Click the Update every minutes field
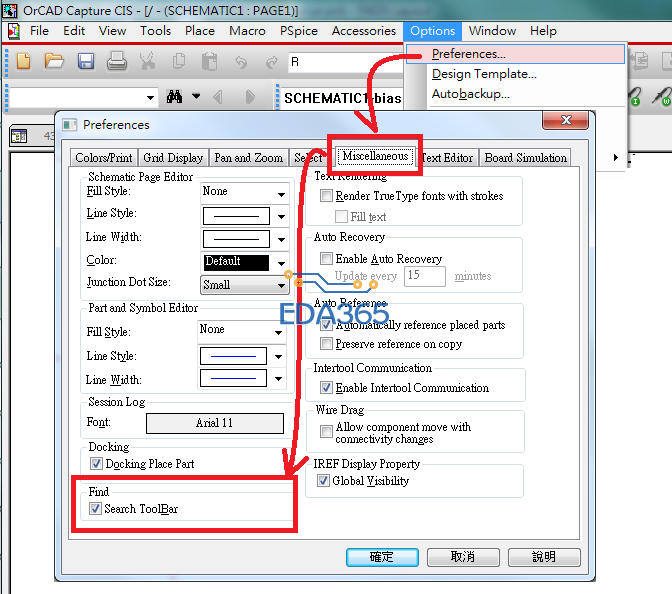Screen dimensions: 672x594 [424, 276]
